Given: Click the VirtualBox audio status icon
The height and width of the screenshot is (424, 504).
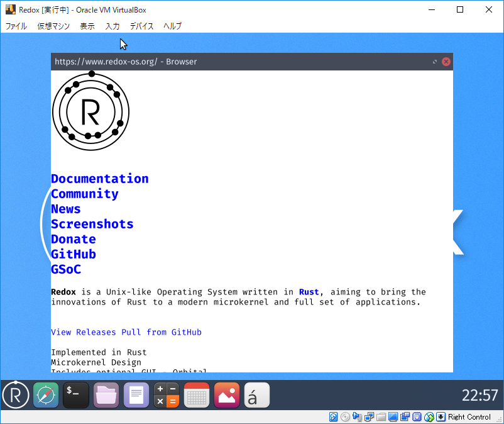Looking at the screenshot, I should 357,417.
